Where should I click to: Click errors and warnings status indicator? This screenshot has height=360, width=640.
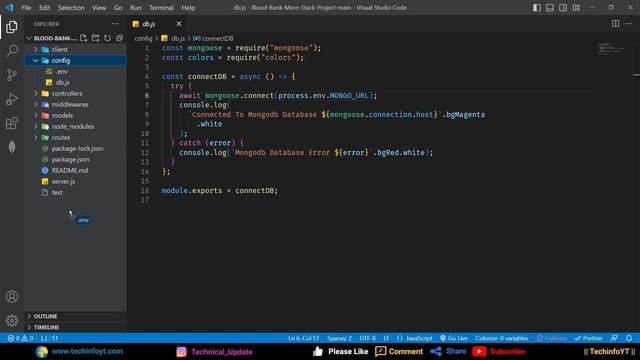(20, 338)
